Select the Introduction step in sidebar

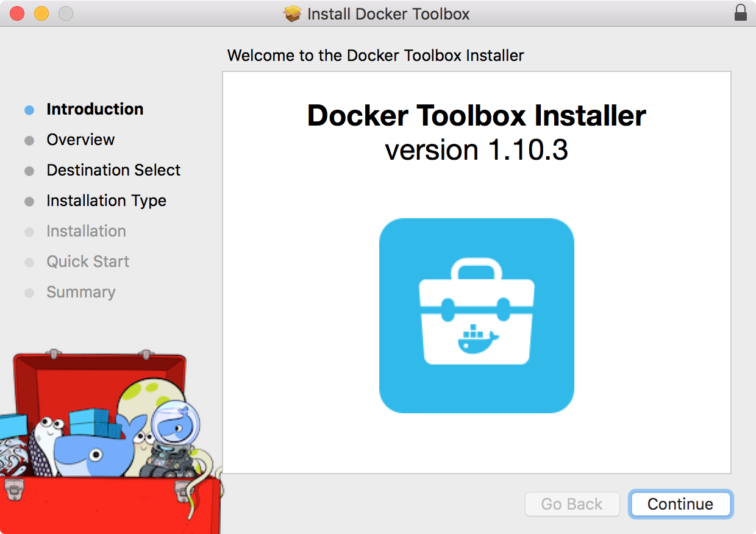(x=94, y=109)
